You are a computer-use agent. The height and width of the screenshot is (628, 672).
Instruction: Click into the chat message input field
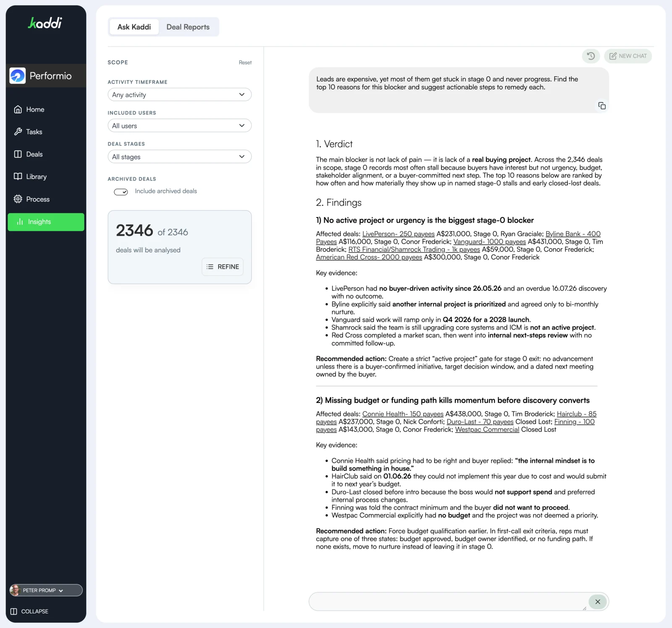point(449,602)
